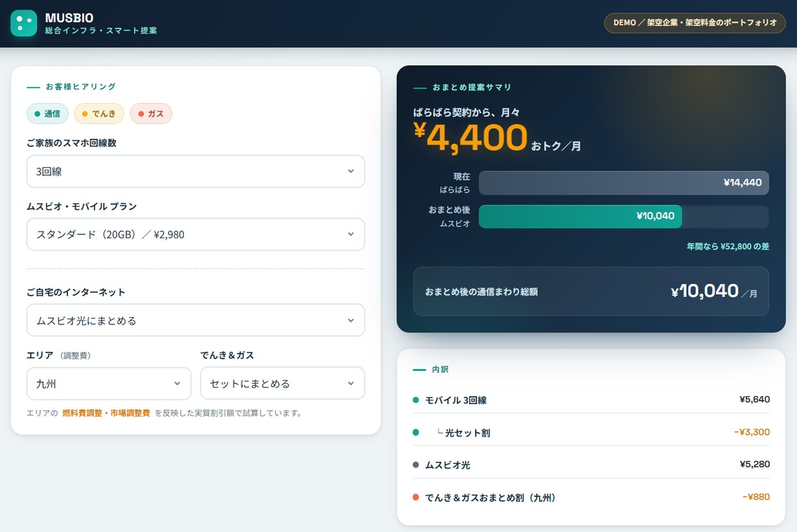This screenshot has width=797, height=532.
Task: Open the エリア dropdown showing 九州
Action: click(x=109, y=384)
